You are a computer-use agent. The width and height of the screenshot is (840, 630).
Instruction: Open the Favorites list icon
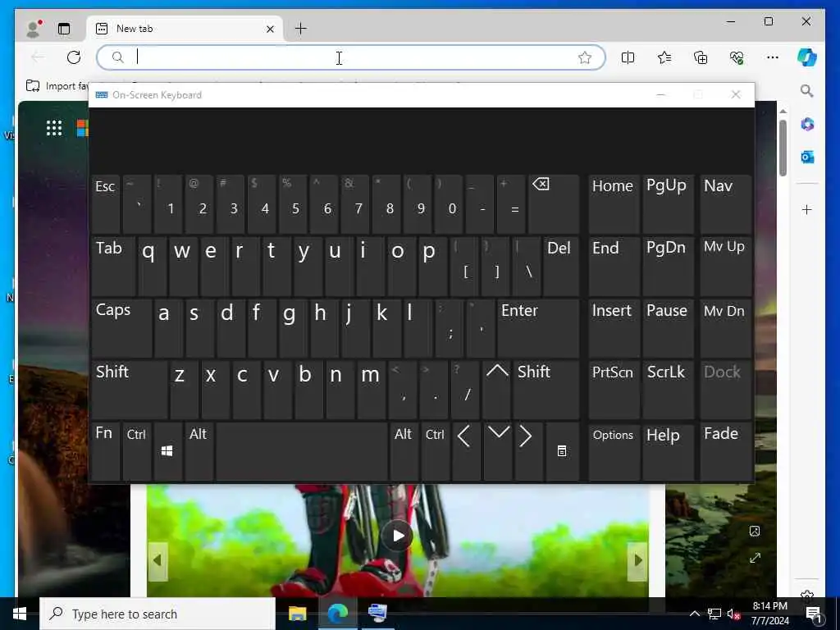point(664,57)
